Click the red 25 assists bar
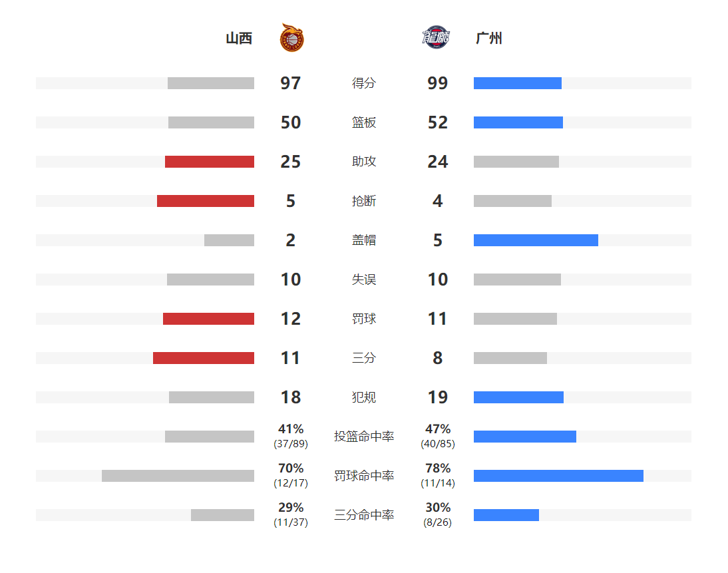Screen dimensions: 728x573 (210, 162)
